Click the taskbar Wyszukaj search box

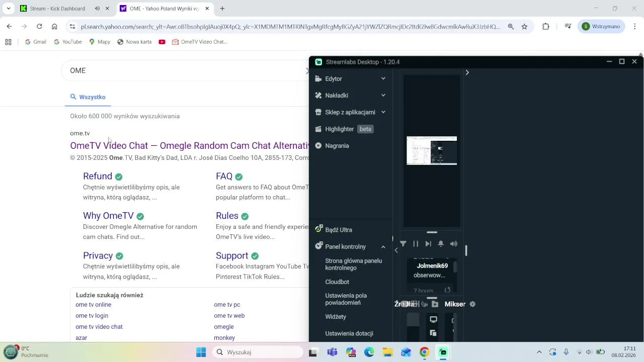(x=258, y=352)
